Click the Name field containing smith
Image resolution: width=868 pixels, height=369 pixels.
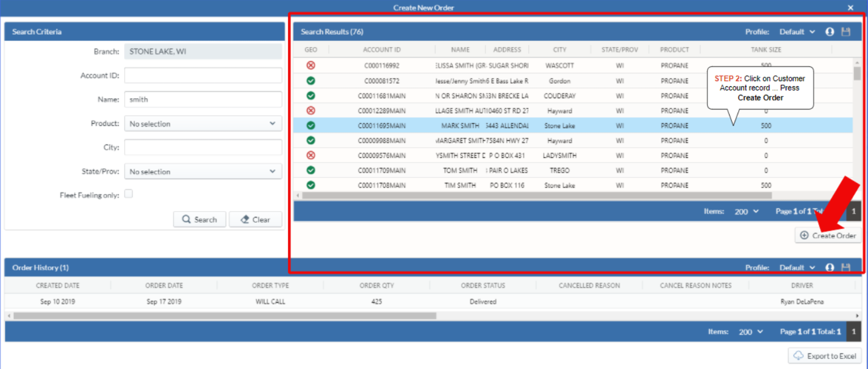[x=203, y=99]
